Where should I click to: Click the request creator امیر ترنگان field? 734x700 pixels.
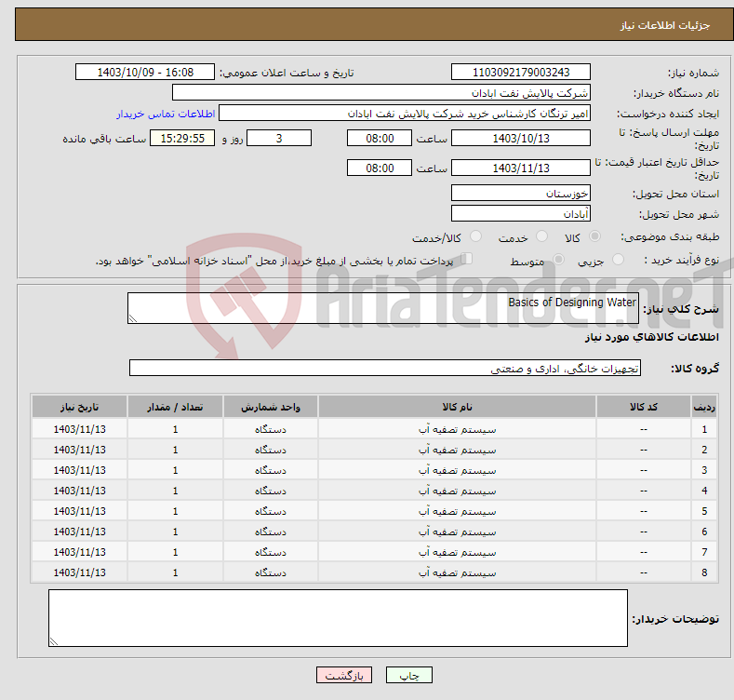(x=405, y=114)
